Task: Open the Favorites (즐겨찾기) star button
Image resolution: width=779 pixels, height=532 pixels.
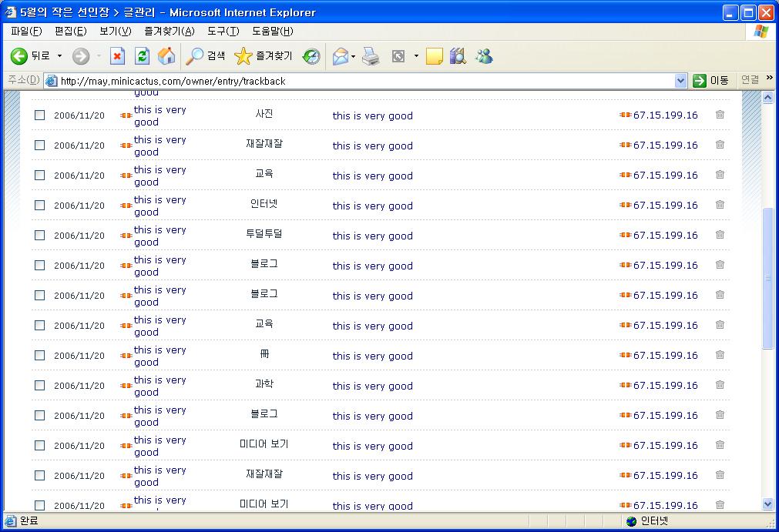Action: click(x=263, y=56)
